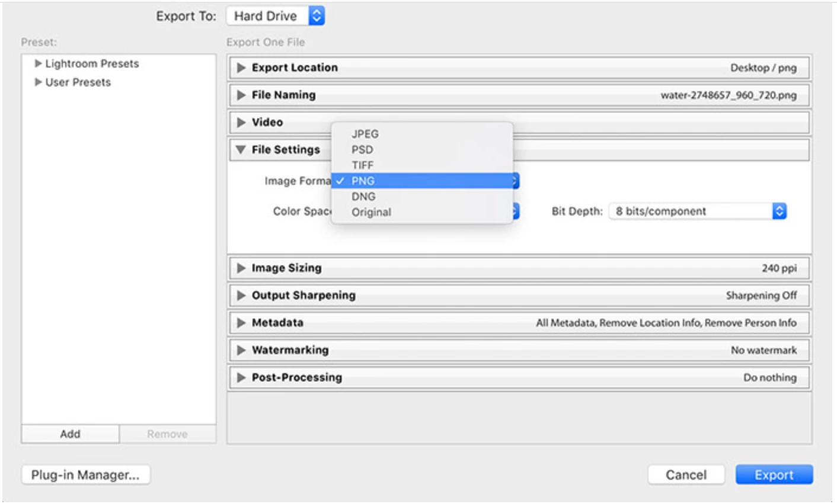Viewport: 837px width, 504px height.
Task: Click the '240 ppi' sizing summary
Action: pyautogui.click(x=780, y=268)
